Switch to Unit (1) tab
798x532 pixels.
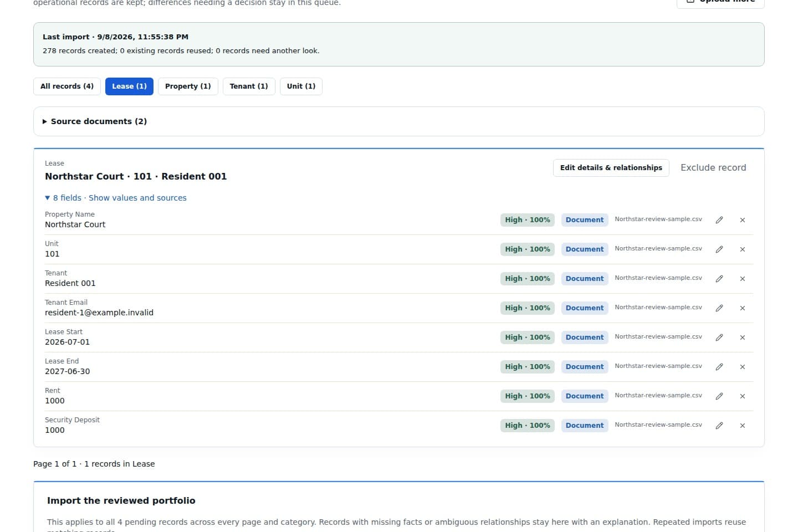pos(301,86)
